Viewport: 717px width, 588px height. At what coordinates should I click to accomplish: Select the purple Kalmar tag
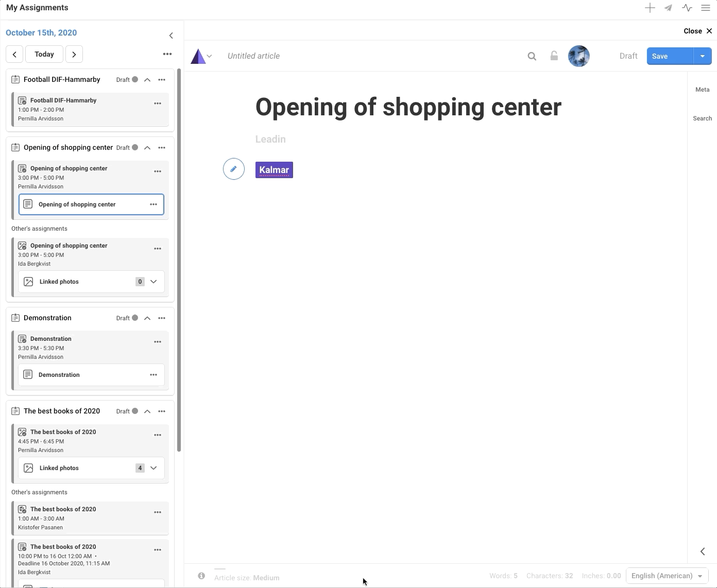pos(274,170)
